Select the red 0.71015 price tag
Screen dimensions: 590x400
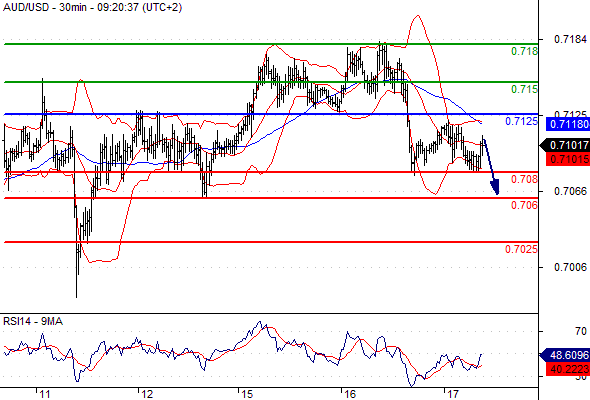click(x=568, y=159)
